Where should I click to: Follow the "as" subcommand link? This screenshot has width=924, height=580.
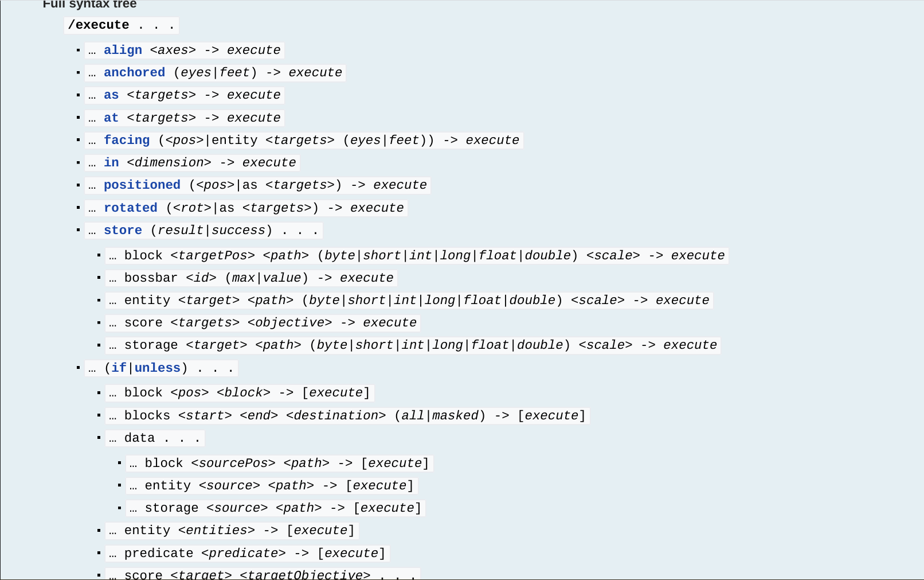click(x=111, y=95)
